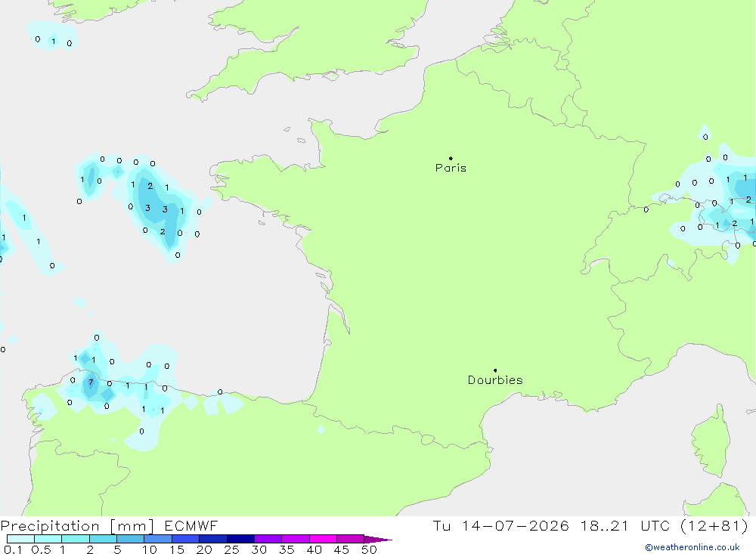756x554 pixels.
Task: Select the 30 mm purple legend swatch
Action: point(268,539)
